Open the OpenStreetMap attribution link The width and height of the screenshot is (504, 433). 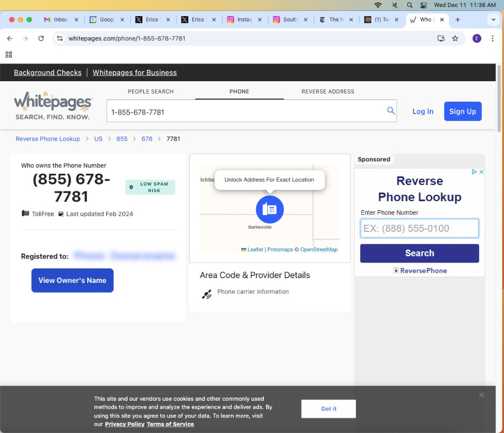[x=319, y=250]
